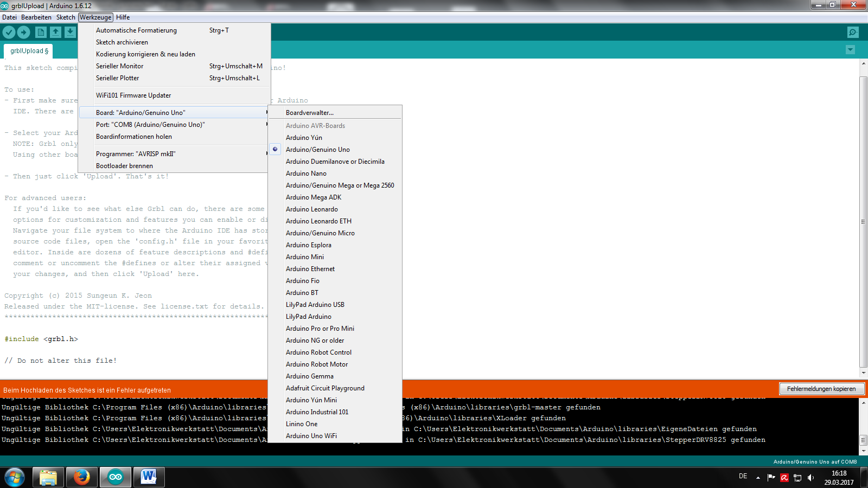Switch to the grblUpload sketch tab
Image resolution: width=868 pixels, height=488 pixels.
coord(29,51)
